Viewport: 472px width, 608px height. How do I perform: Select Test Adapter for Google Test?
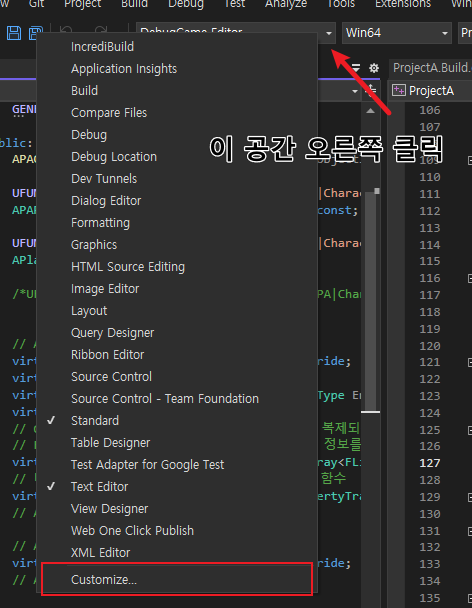[177, 465]
